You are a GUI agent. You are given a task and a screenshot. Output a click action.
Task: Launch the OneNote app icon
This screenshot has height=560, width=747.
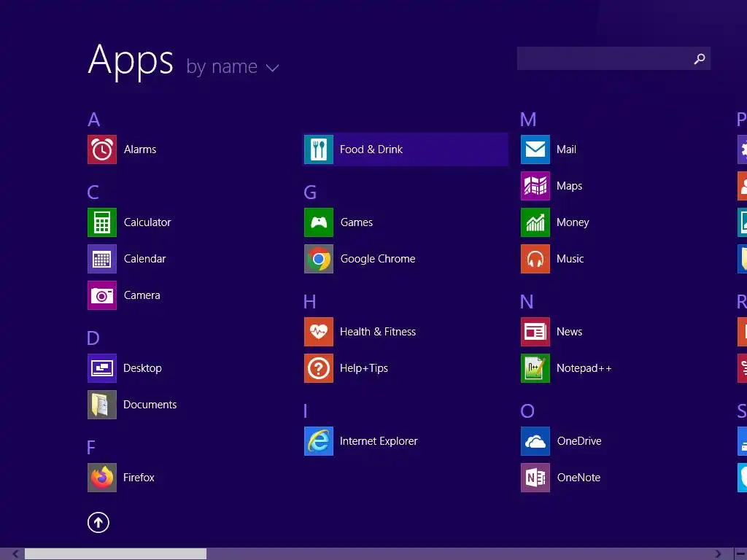pyautogui.click(x=535, y=478)
